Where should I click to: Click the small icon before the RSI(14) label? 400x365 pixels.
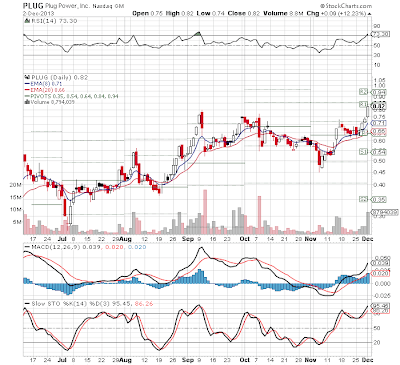click(x=27, y=21)
